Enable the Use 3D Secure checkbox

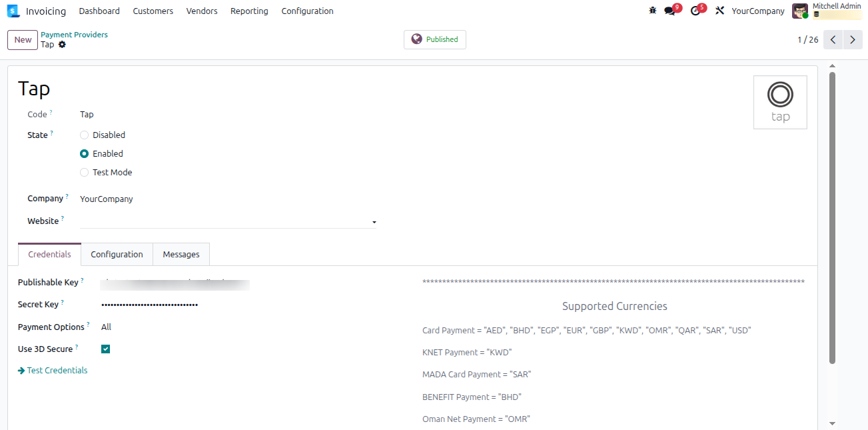105,348
